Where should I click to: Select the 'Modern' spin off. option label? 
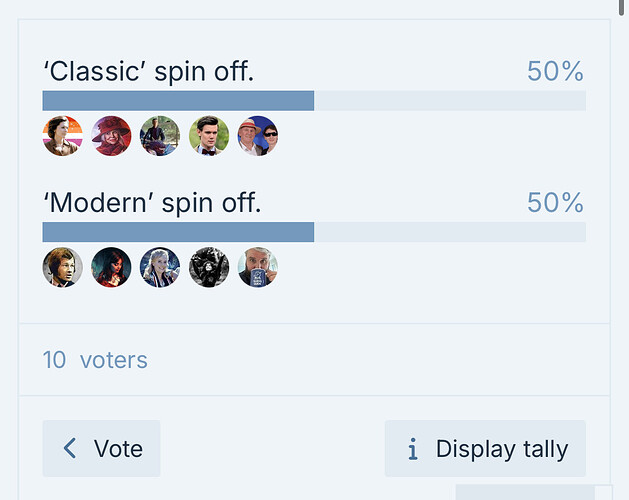(x=152, y=203)
